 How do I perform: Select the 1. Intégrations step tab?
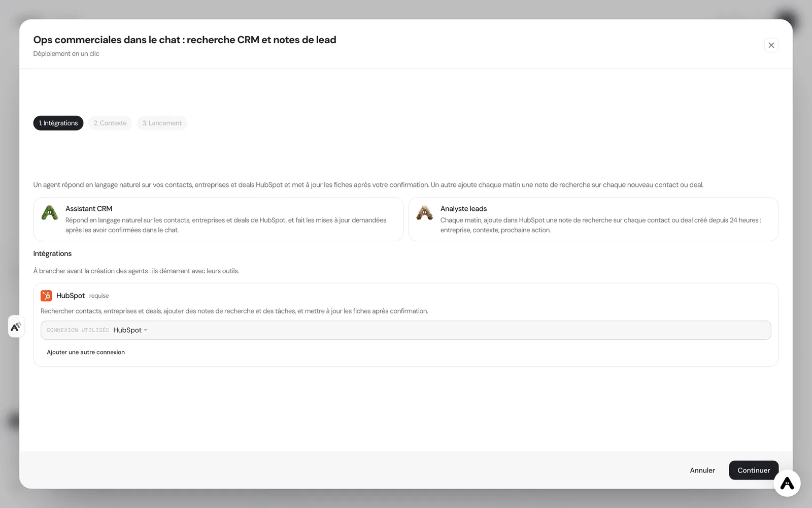[58, 123]
